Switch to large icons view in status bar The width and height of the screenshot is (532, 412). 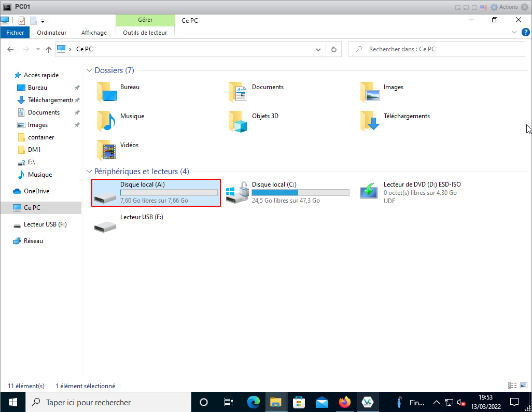pyautogui.click(x=524, y=386)
